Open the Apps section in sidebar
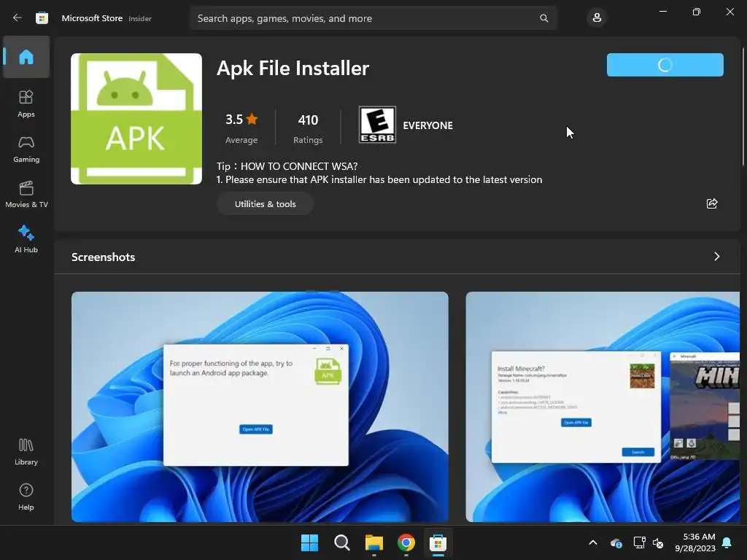Image resolution: width=747 pixels, height=560 pixels. tap(26, 104)
